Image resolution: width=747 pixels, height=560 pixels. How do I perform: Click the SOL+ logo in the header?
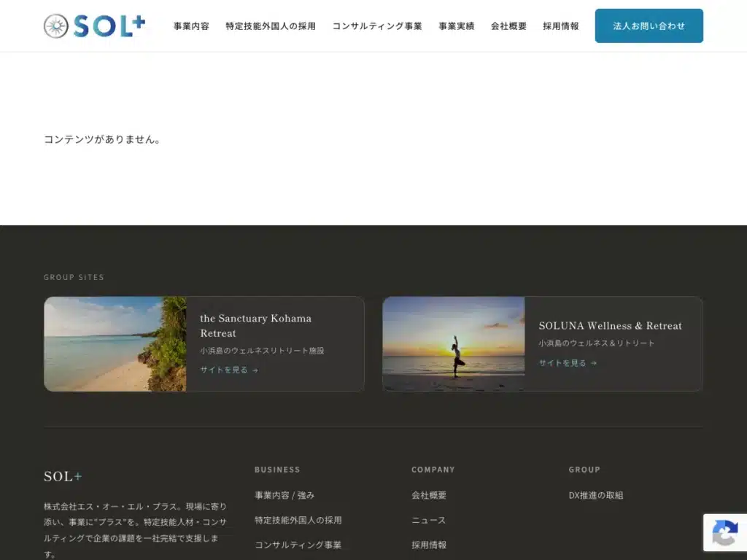[x=94, y=26]
